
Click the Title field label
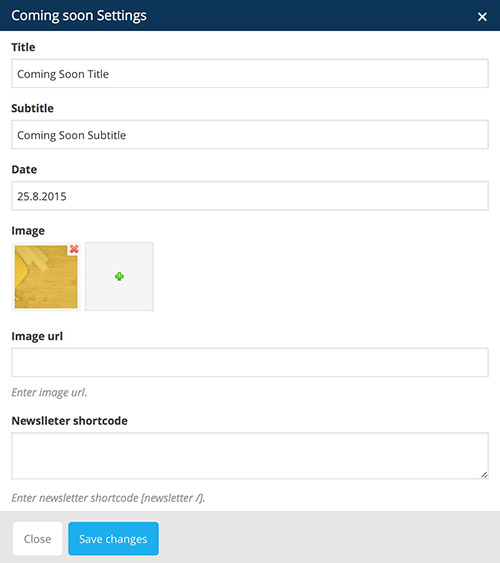pos(23,47)
